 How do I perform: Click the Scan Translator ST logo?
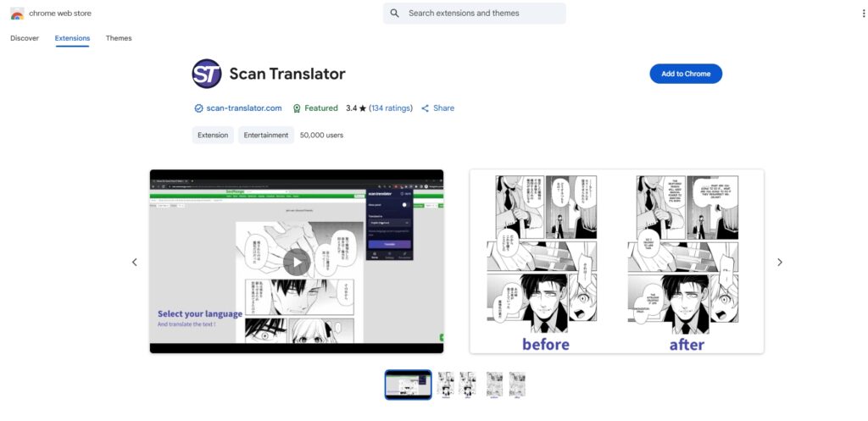(207, 74)
